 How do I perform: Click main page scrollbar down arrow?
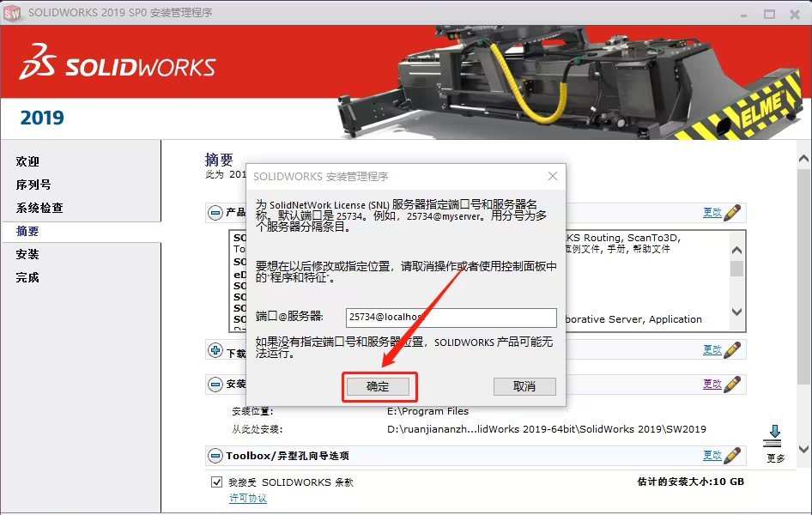(803, 449)
